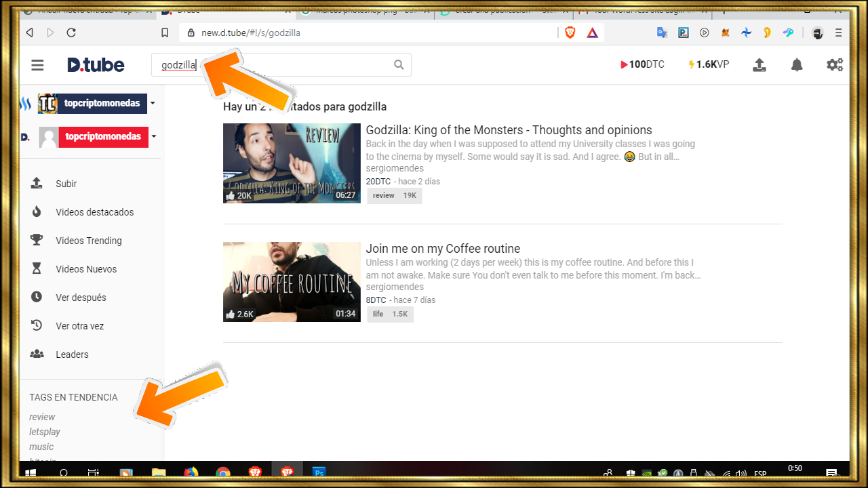Open the Subir menu item

[66, 184]
